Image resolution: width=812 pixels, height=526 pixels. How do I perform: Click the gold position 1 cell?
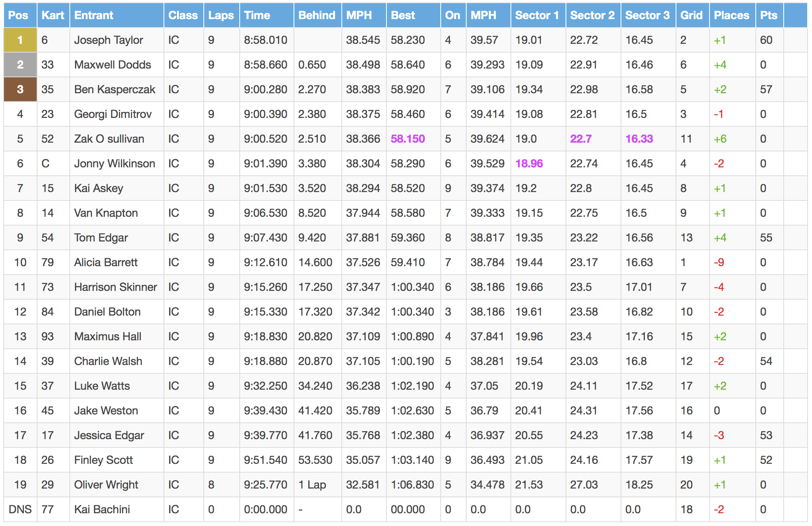[x=20, y=40]
